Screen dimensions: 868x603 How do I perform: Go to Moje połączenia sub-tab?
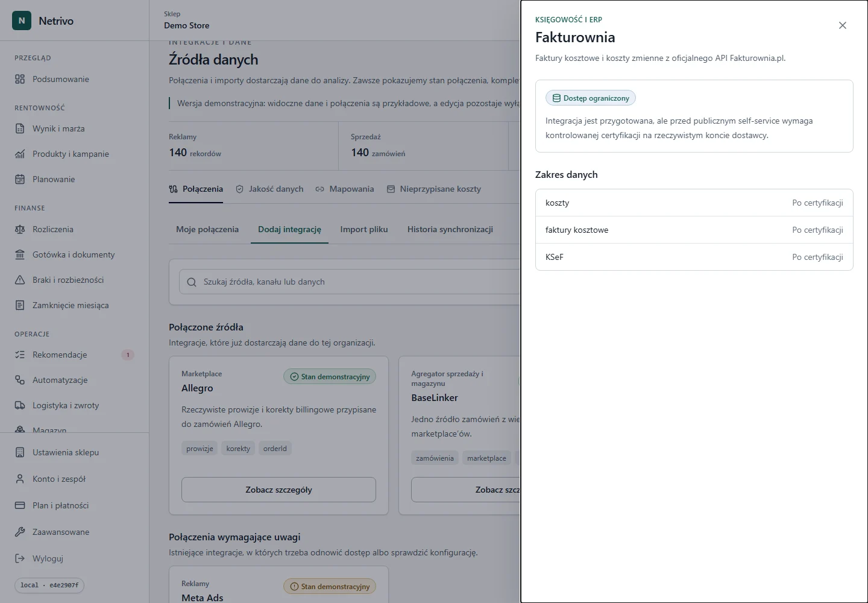tap(207, 230)
